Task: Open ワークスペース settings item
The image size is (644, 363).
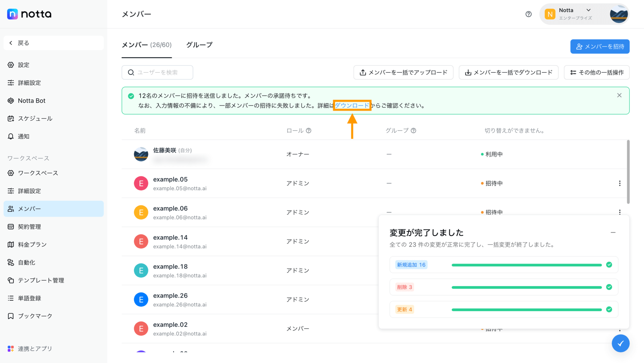Action: (54, 173)
